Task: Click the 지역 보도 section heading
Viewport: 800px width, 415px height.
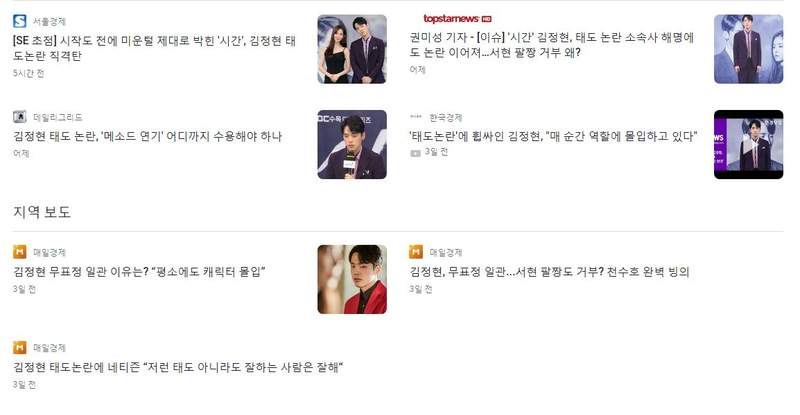Action: point(42,212)
